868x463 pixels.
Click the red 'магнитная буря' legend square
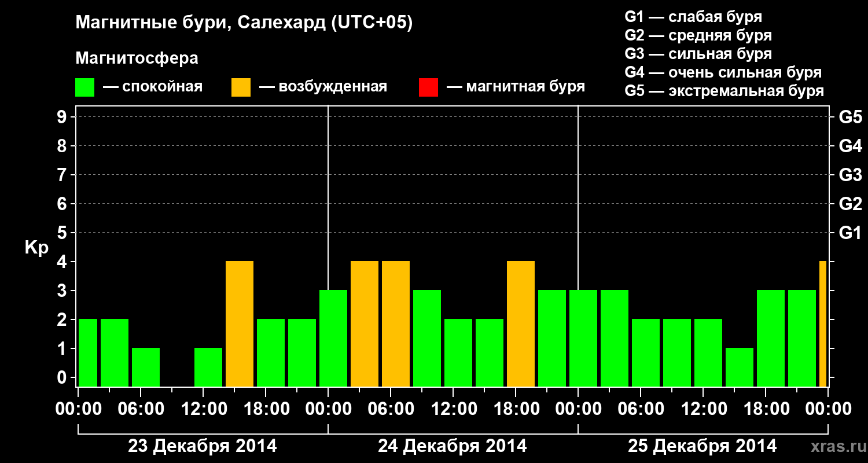click(x=428, y=87)
